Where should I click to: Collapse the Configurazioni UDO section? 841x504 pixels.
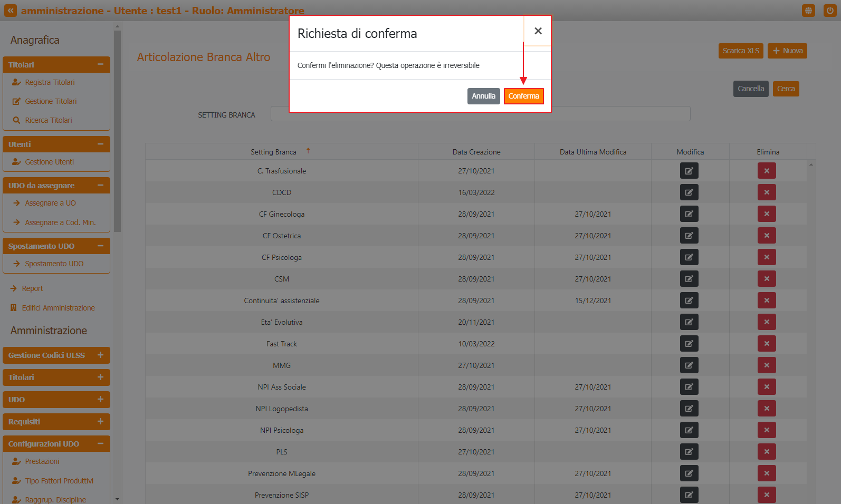pos(100,444)
